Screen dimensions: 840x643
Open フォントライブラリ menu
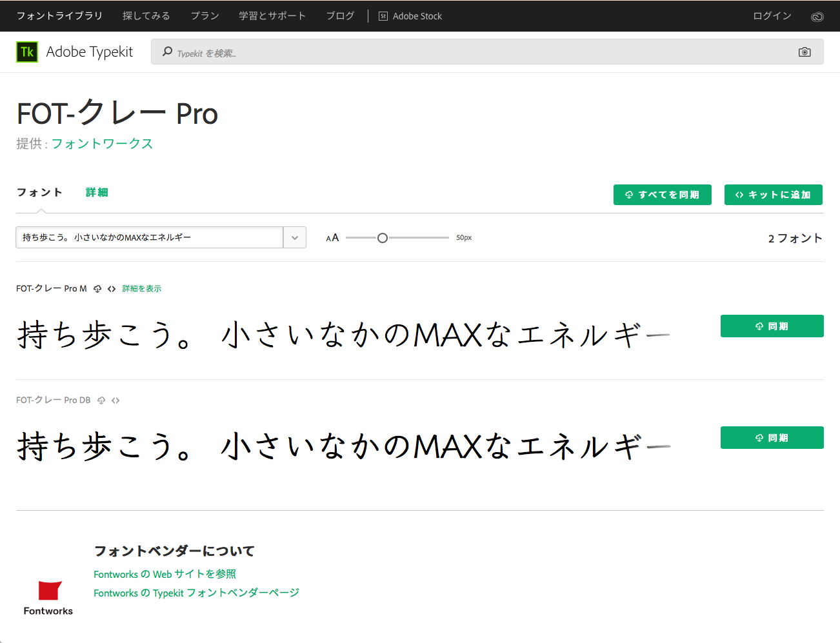pos(59,15)
